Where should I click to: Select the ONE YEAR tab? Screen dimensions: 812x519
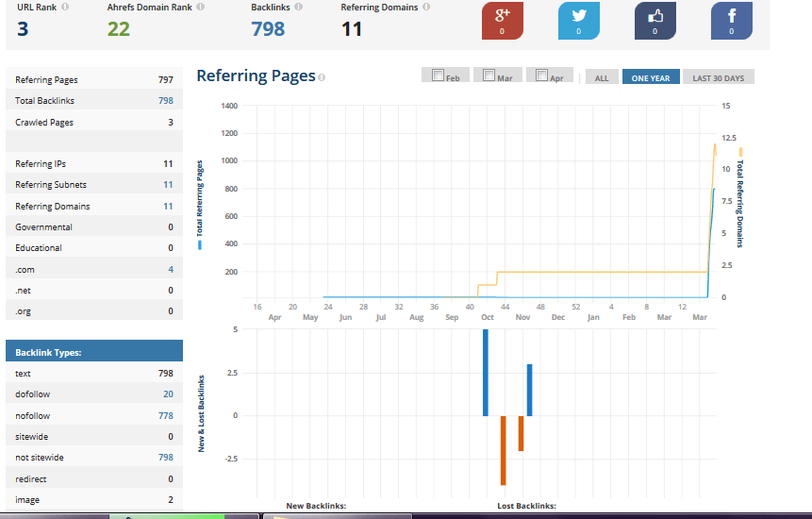[x=651, y=77]
